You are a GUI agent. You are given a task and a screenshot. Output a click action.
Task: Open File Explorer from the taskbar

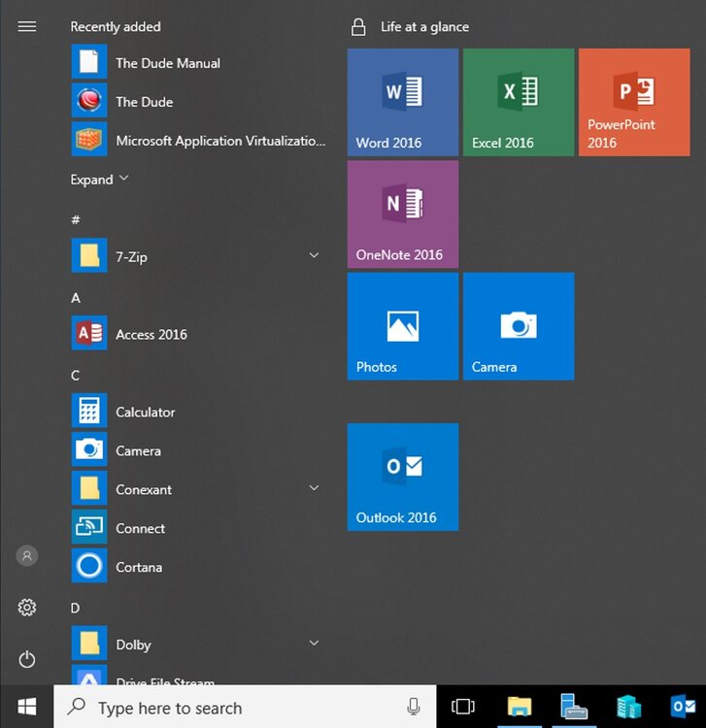pos(520,707)
